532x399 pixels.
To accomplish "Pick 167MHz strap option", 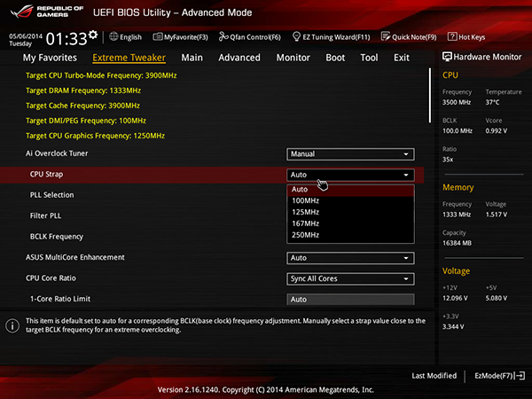I will point(350,223).
